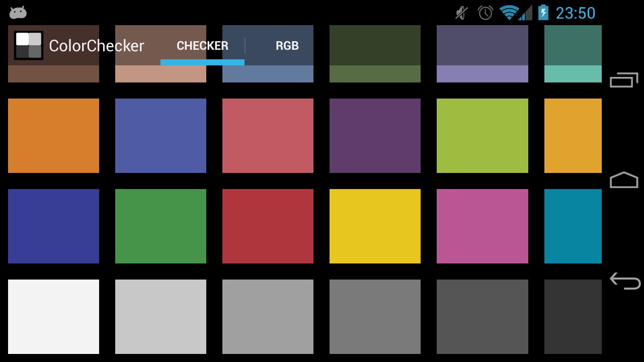This screenshot has width=644, height=362.
Task: Select the dark gray swatch next to near-black
Action: click(482, 317)
